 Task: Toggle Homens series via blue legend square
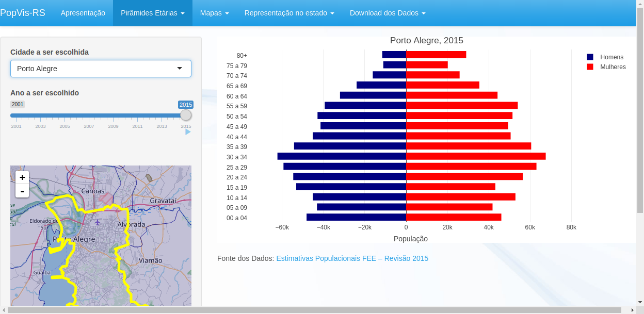[590, 57]
